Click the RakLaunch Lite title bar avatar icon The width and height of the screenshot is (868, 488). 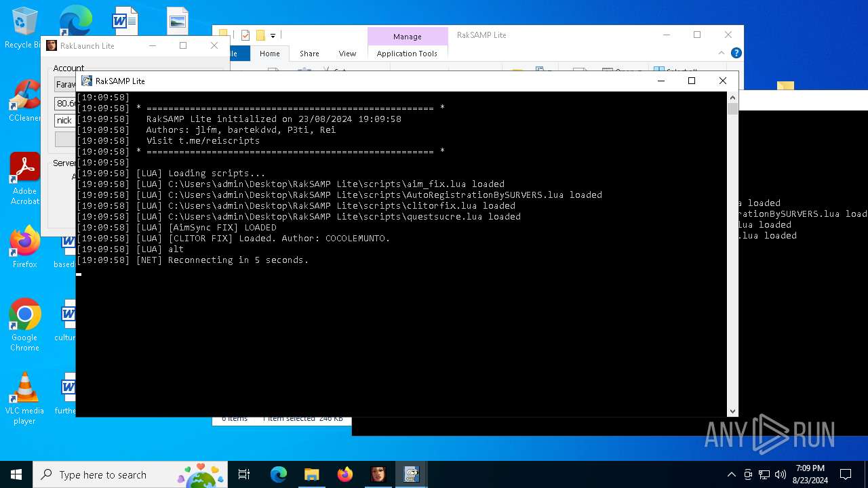[x=52, y=45]
